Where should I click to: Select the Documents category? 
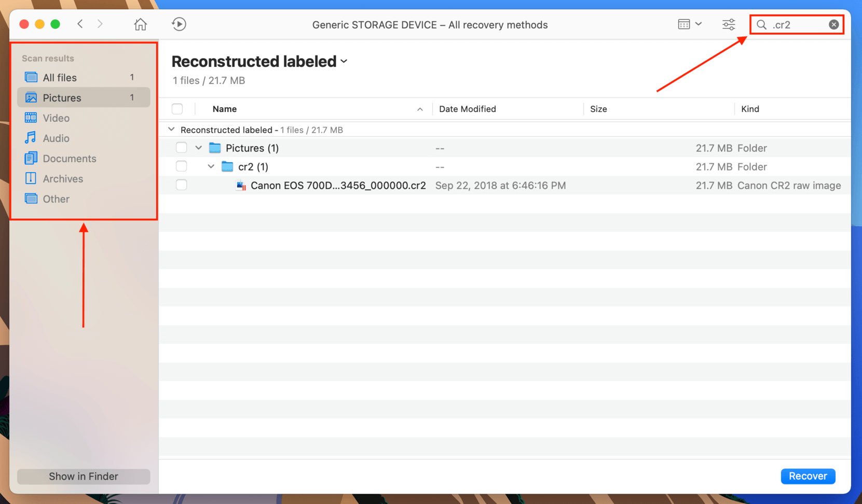(84, 158)
